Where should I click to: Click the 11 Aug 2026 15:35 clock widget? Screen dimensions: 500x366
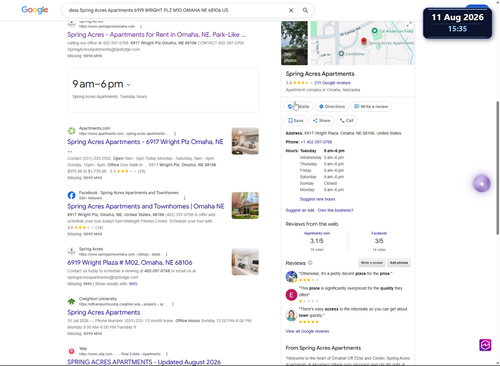click(457, 23)
